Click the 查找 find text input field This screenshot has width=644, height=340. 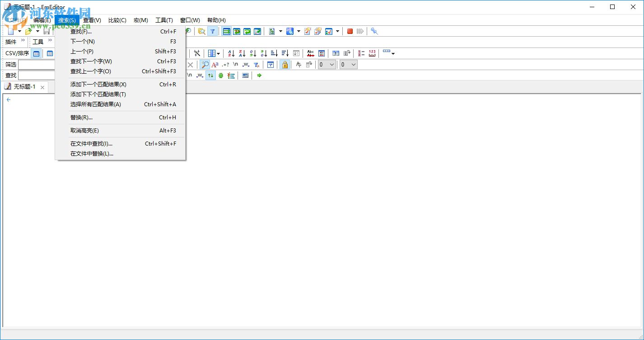point(36,76)
